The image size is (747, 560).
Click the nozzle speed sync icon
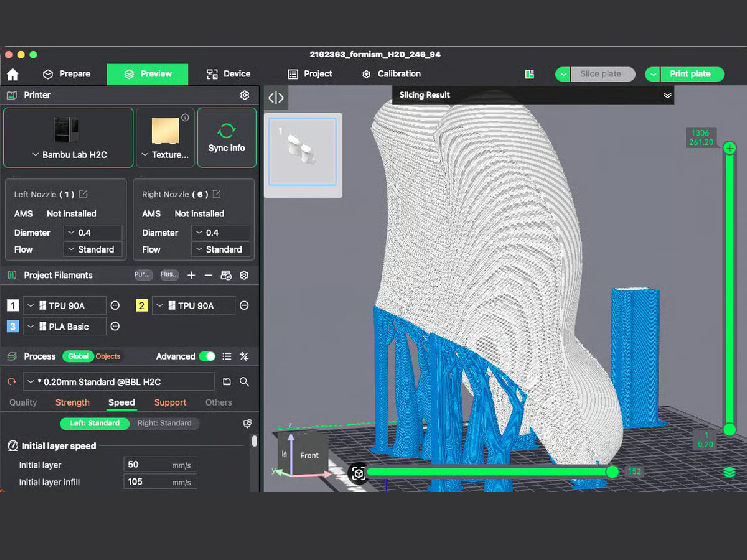click(247, 423)
